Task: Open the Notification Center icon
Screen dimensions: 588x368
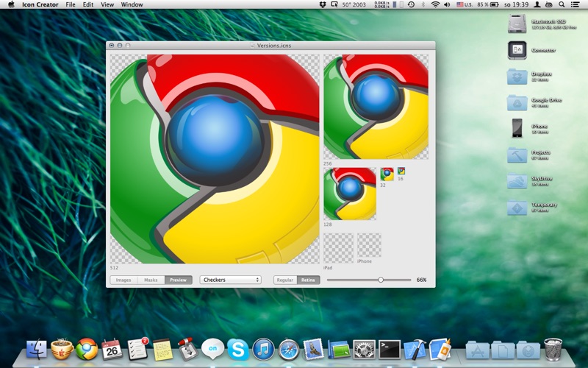Action: pos(575,4)
